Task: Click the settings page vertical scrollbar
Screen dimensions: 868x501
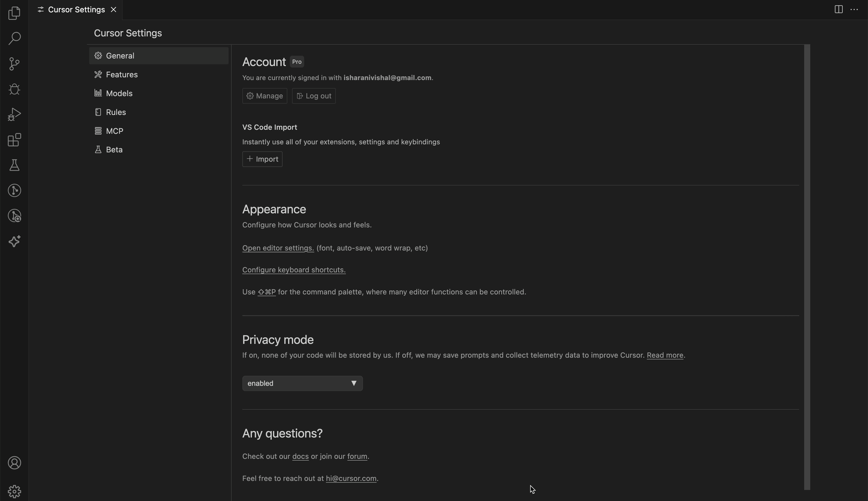Action: [x=807, y=267]
